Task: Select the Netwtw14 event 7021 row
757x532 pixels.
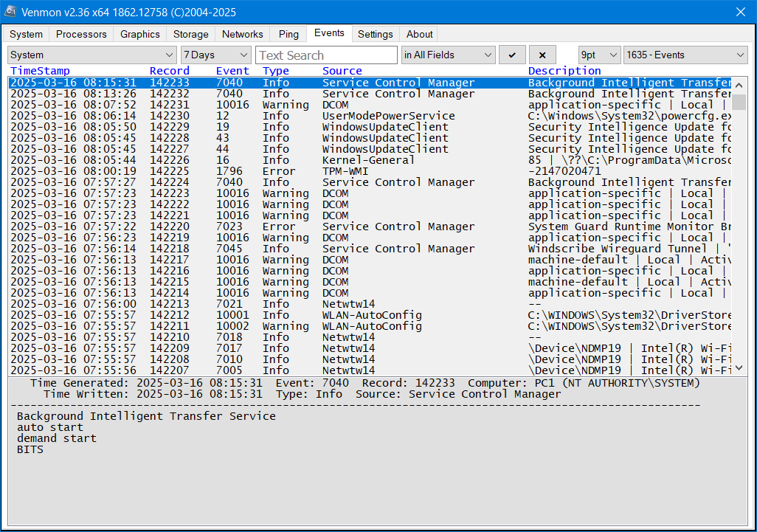Action: (370, 305)
